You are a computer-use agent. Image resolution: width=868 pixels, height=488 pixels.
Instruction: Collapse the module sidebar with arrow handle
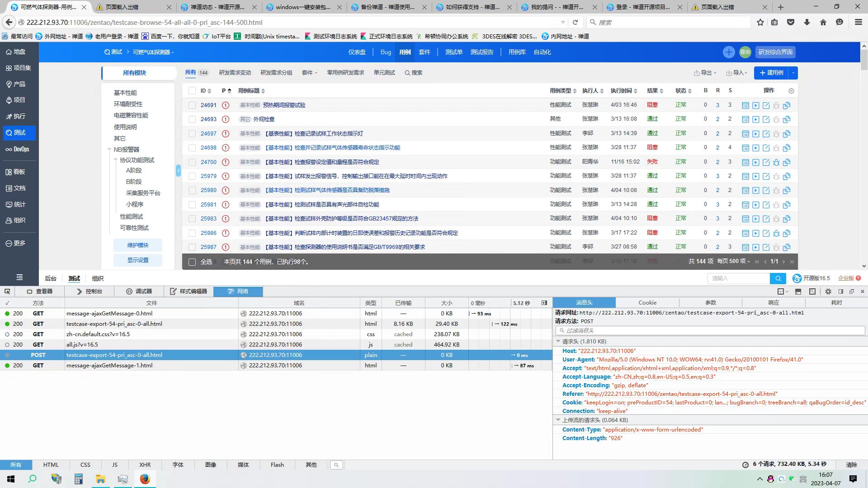click(178, 170)
